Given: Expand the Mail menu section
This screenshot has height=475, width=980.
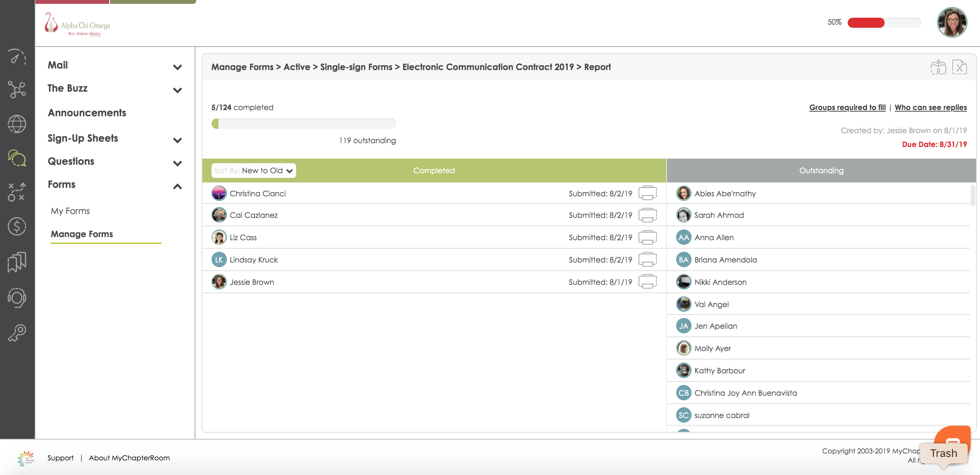Looking at the screenshot, I should [177, 67].
